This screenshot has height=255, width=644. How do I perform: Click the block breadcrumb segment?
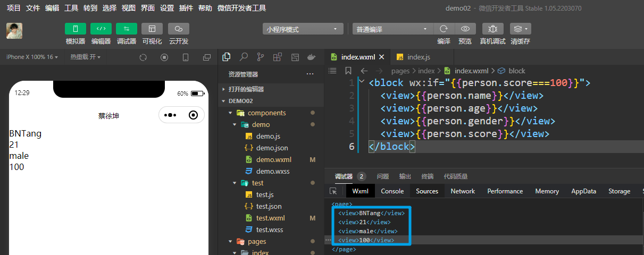pos(516,71)
